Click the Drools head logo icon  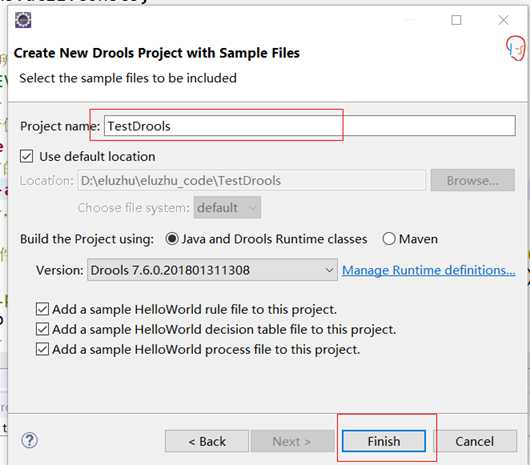point(515,48)
